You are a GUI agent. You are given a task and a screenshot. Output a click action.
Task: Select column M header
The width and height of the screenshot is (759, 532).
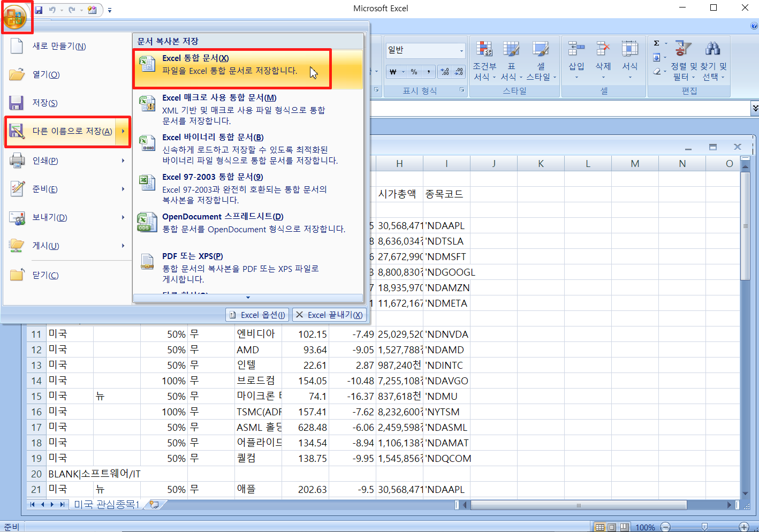(x=635, y=164)
